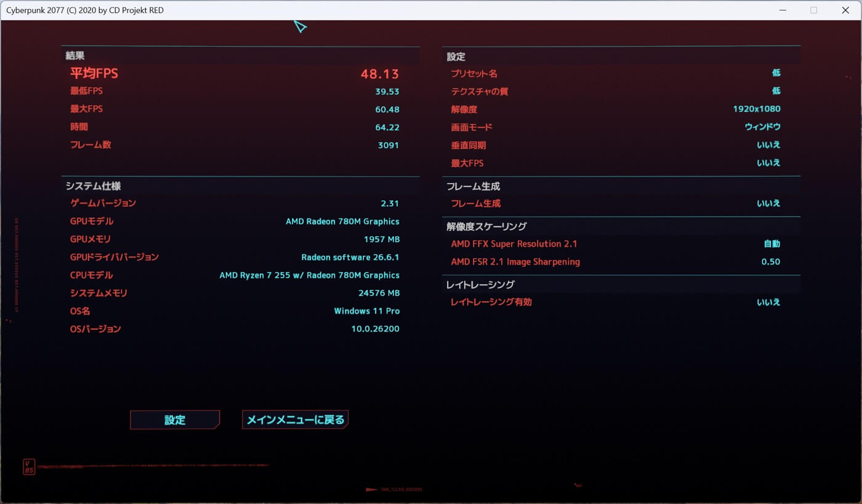
Task: Click the 最低FPS value 39.53
Action: [x=387, y=92]
